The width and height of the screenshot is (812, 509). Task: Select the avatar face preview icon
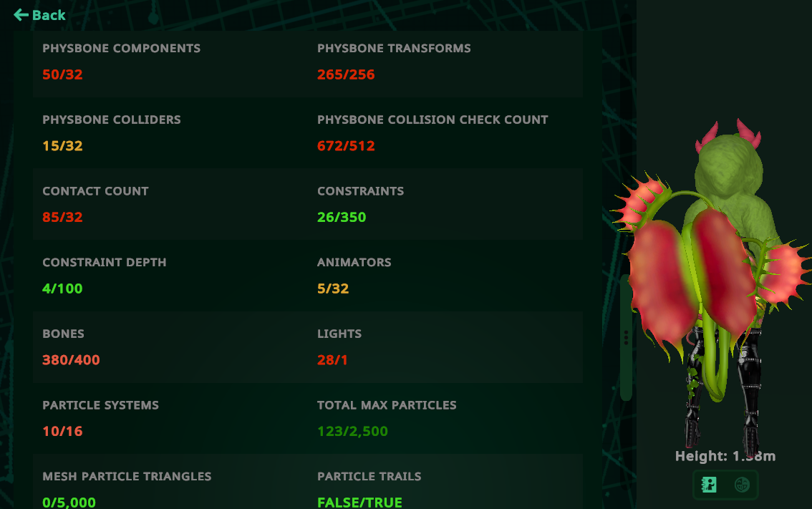[742, 485]
